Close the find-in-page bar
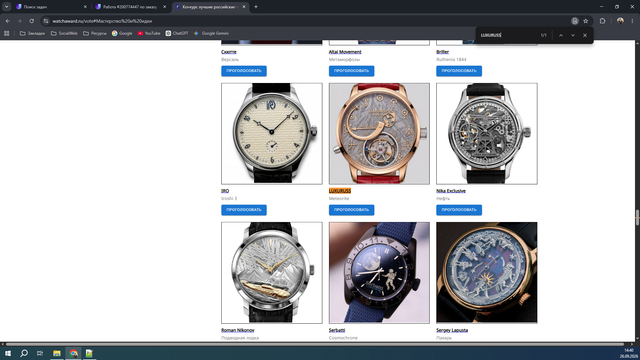The image size is (640, 360). [x=585, y=36]
